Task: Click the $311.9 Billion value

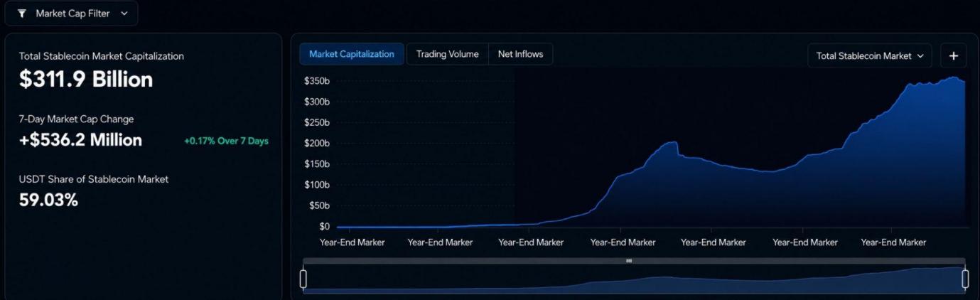Action: click(86, 80)
